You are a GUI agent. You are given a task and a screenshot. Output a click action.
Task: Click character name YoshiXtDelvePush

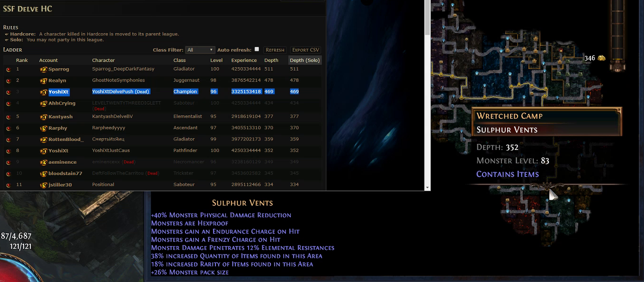[113, 92]
